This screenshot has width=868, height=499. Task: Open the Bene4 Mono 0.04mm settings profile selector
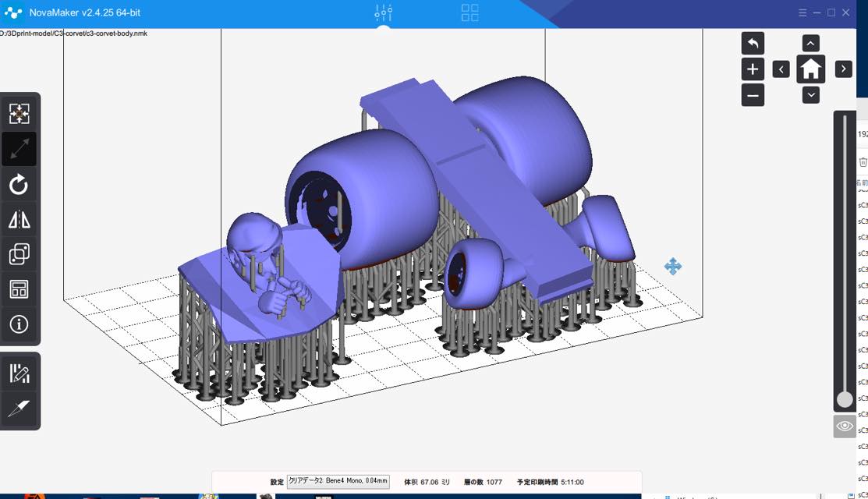click(338, 482)
